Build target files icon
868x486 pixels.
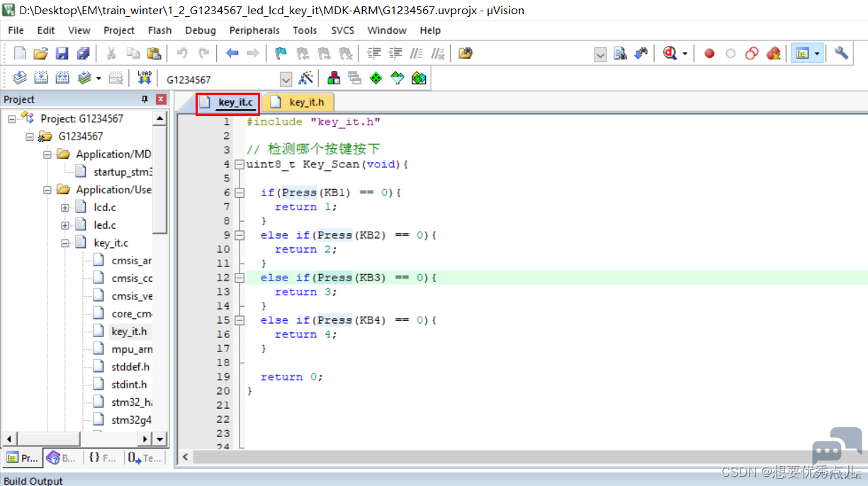pyautogui.click(x=41, y=78)
